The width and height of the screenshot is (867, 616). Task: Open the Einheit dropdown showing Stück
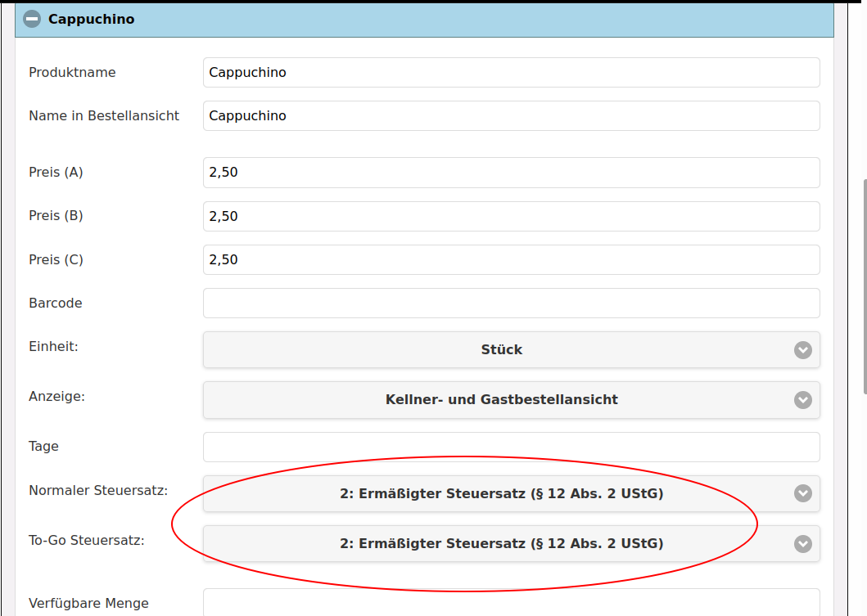[x=501, y=349]
